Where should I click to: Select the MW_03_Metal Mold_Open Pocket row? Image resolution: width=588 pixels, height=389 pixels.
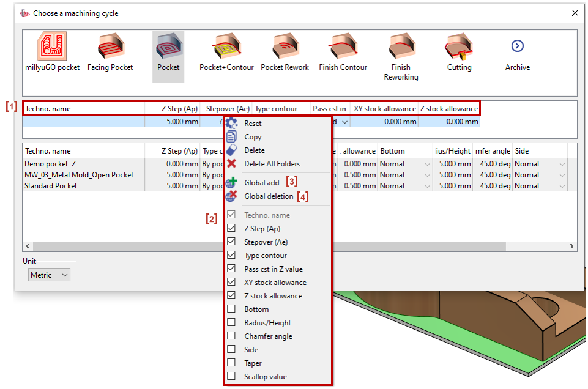(79, 175)
